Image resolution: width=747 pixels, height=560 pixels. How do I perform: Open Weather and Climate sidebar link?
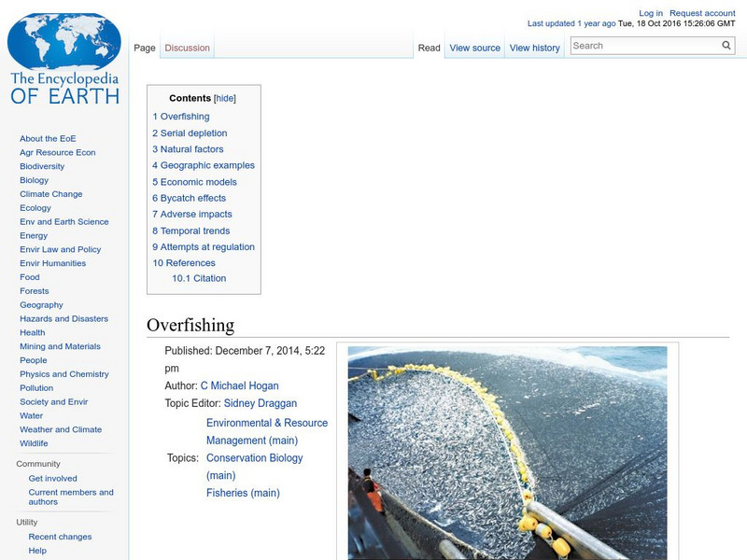[61, 429]
